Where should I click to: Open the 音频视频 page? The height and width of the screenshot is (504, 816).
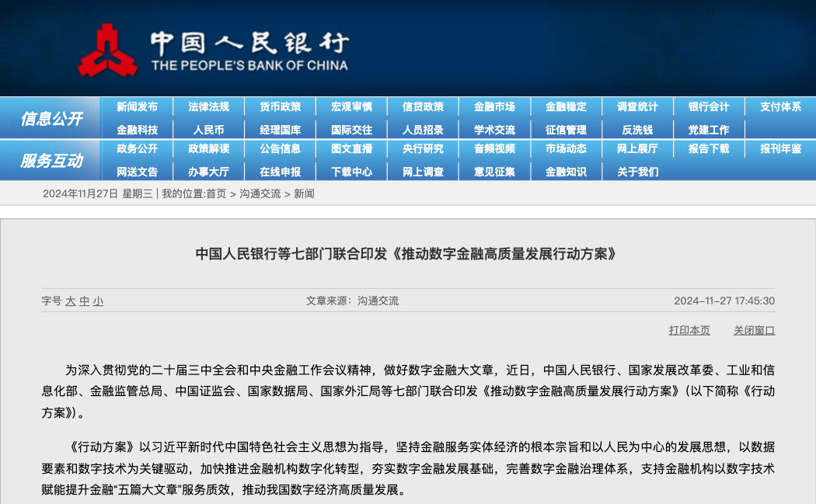(x=494, y=151)
